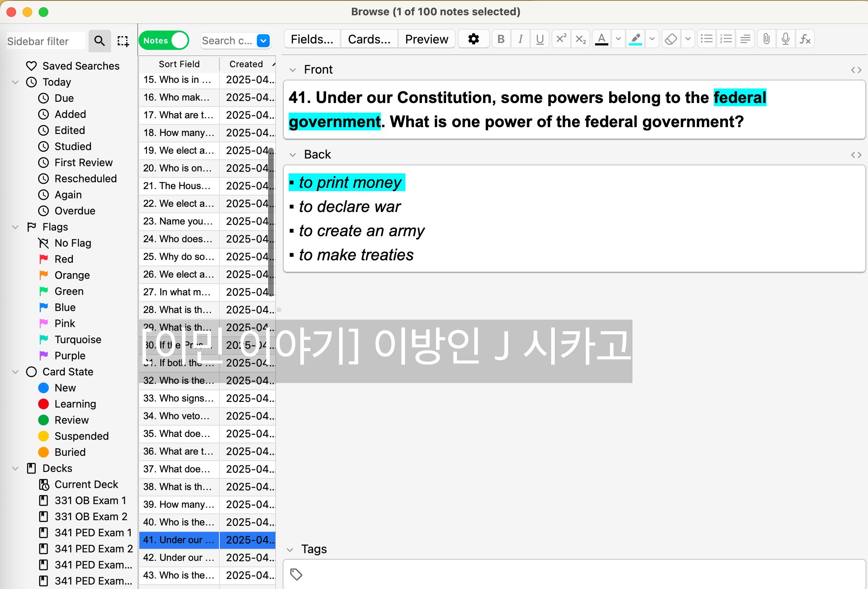Open the search history dropdown arrow
This screenshot has width=868, height=589.
[263, 41]
